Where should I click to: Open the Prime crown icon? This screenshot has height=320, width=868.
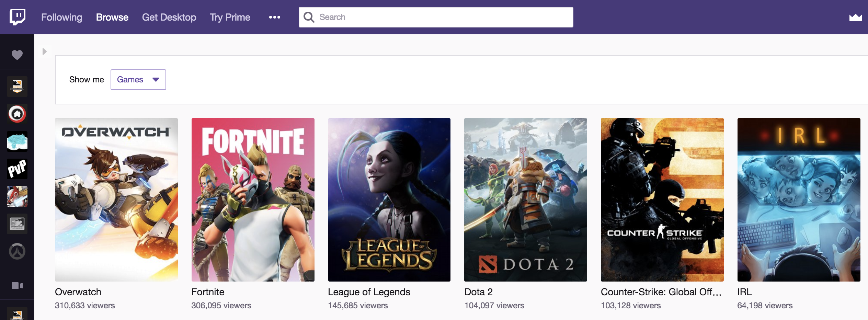click(x=855, y=17)
